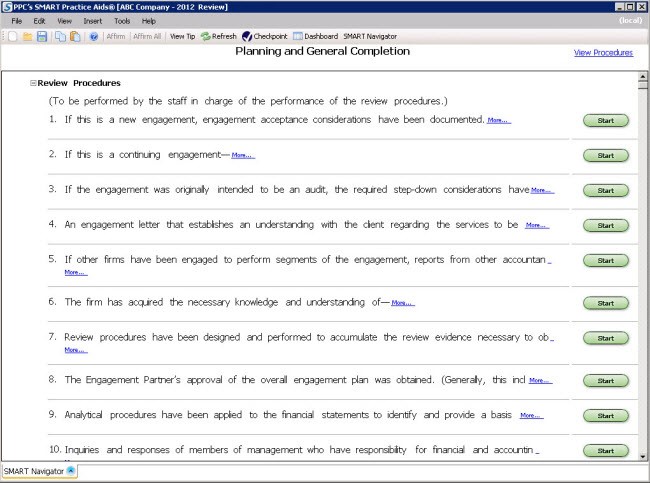Click the vertical scrollbar down arrow
Screen dimensions: 650x483
(642, 457)
